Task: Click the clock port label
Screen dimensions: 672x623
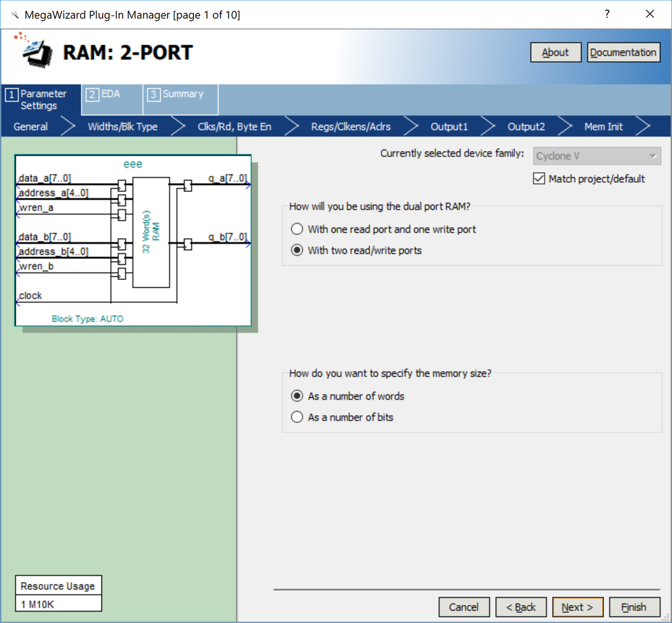Action: [30, 295]
